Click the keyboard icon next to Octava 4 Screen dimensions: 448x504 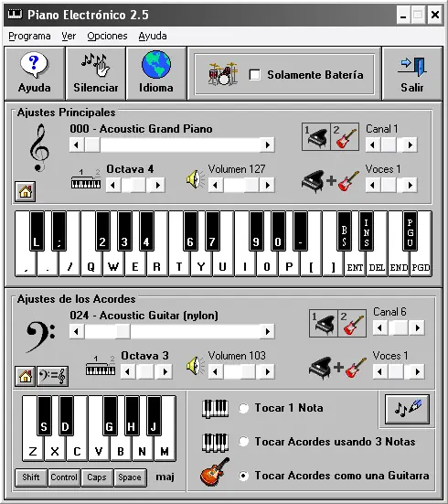(86, 179)
